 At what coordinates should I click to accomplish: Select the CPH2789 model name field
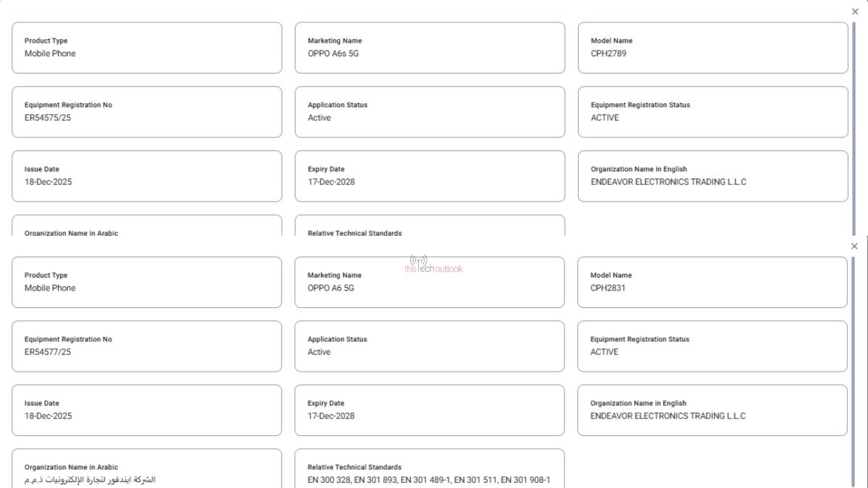click(x=712, y=48)
